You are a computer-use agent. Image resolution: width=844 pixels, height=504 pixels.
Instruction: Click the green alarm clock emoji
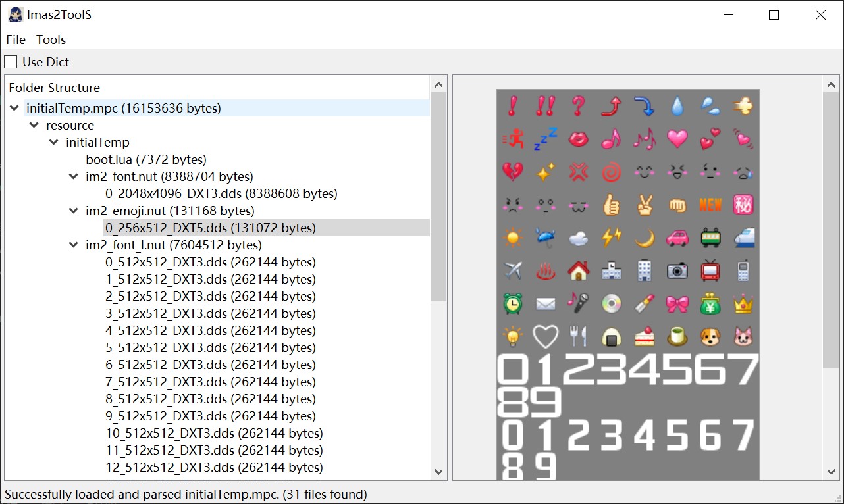pos(512,303)
